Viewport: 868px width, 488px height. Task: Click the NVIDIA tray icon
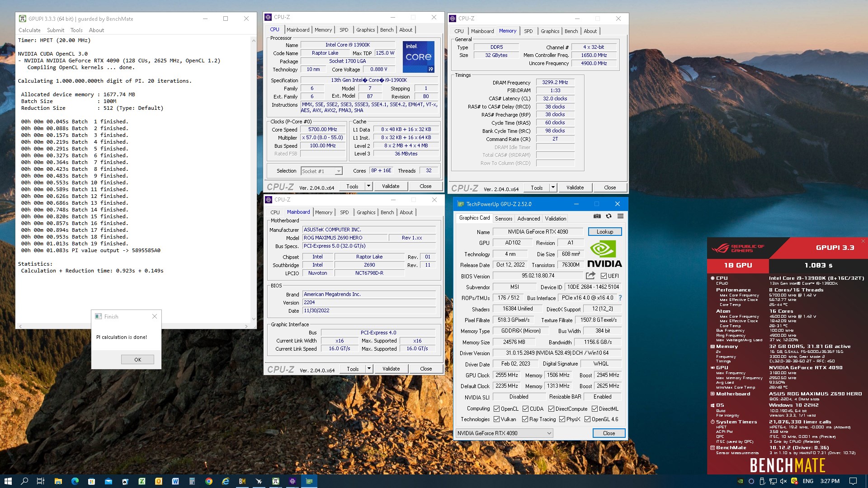tap(740, 481)
